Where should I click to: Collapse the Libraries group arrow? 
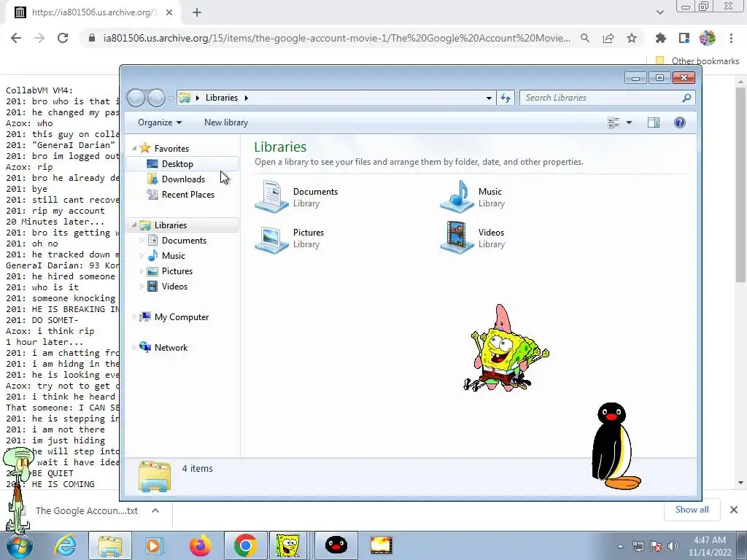click(x=134, y=225)
